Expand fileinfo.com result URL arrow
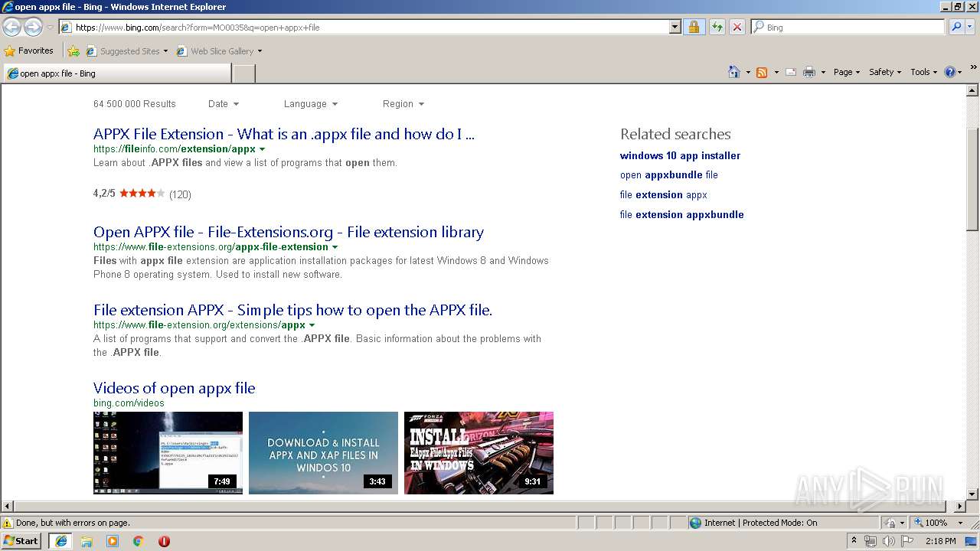This screenshot has width=980, height=551. pyautogui.click(x=263, y=149)
